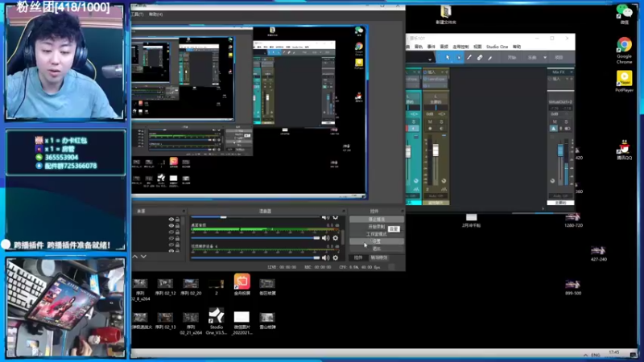Select the Arrow tool in Studio One toolbar
The height and width of the screenshot is (362, 644).
[x=448, y=58]
